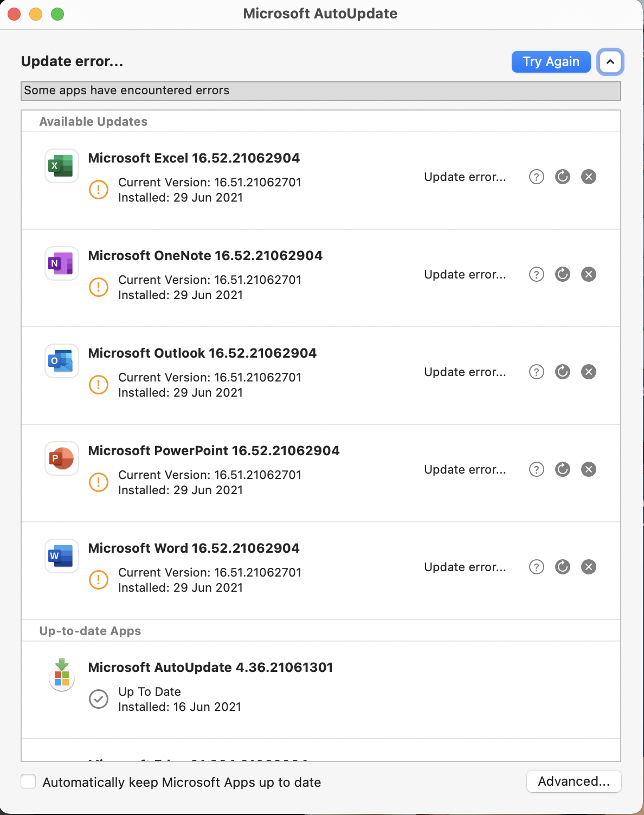Screen dimensions: 644x815
Task: Click the Microsoft AutoUpdate app icon
Action: (61, 675)
